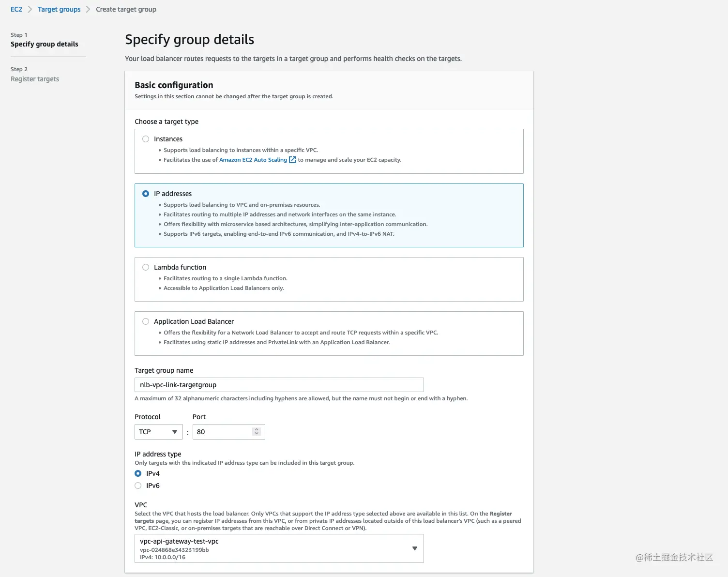Click the breadcrumb chevron after EC2
728x577 pixels.
point(30,9)
